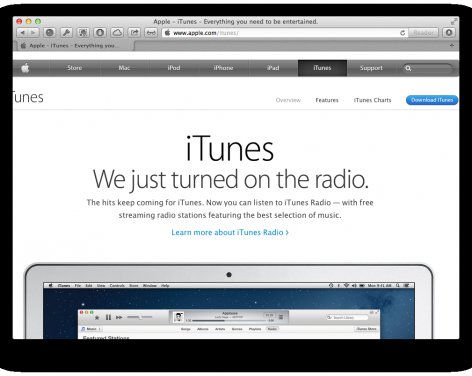Open iCloud Tabs cloud icon
Image resolution: width=472 pixels, height=376 pixels.
pos(117,33)
